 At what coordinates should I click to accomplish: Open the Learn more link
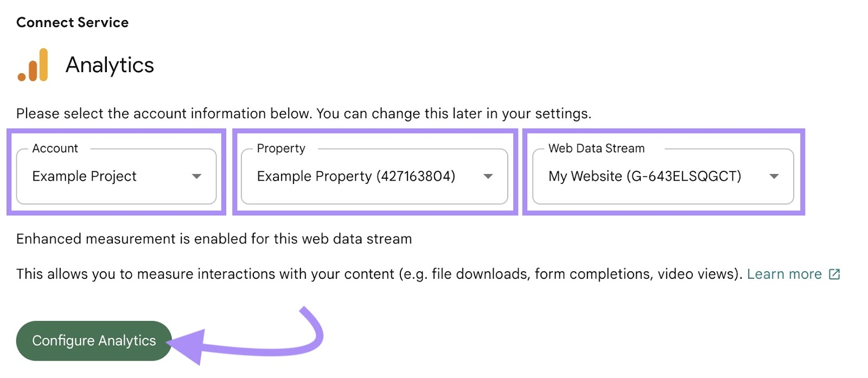tap(785, 274)
